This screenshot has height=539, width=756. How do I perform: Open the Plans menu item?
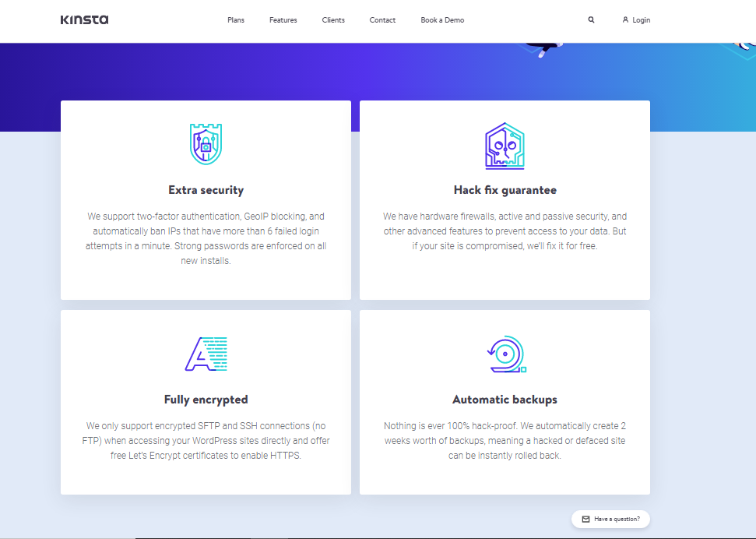(236, 20)
